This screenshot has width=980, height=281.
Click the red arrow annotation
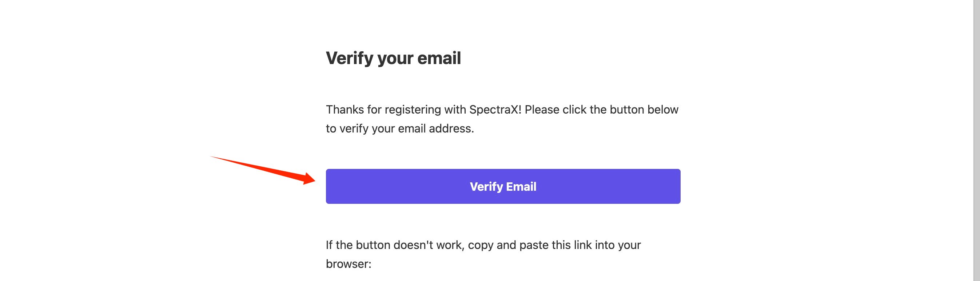(x=266, y=171)
